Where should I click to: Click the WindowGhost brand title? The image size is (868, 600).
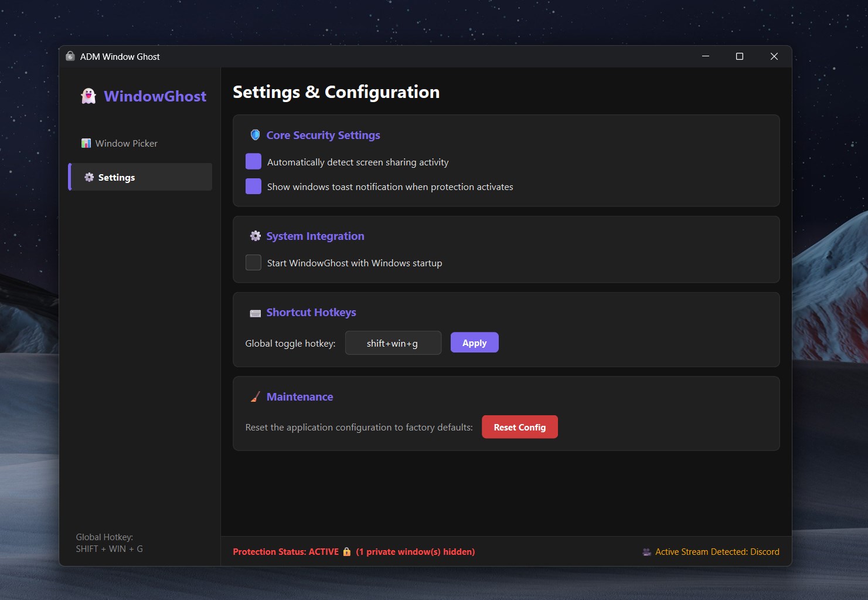click(155, 96)
